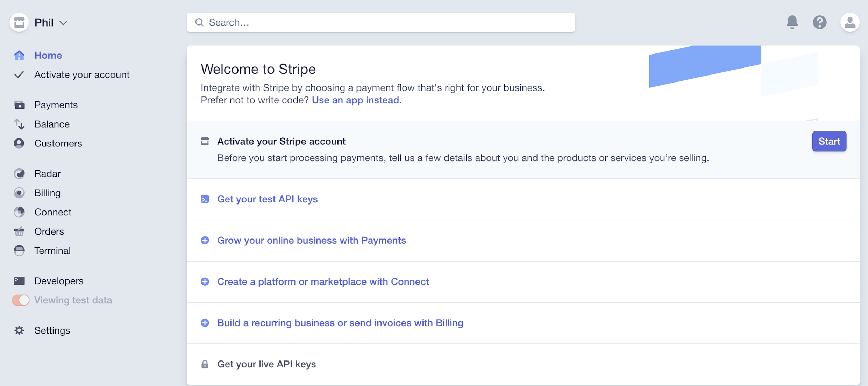
Task: Go to Home in sidebar
Action: click(x=48, y=55)
